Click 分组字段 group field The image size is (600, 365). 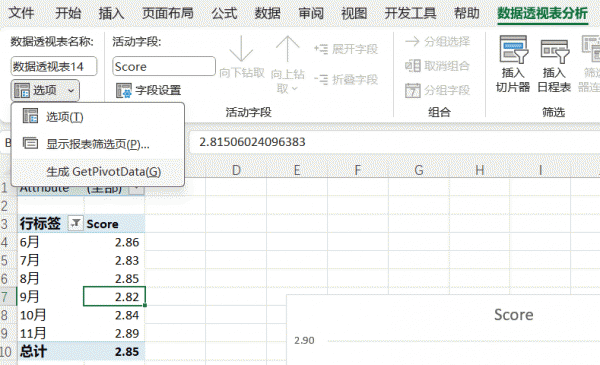click(437, 90)
